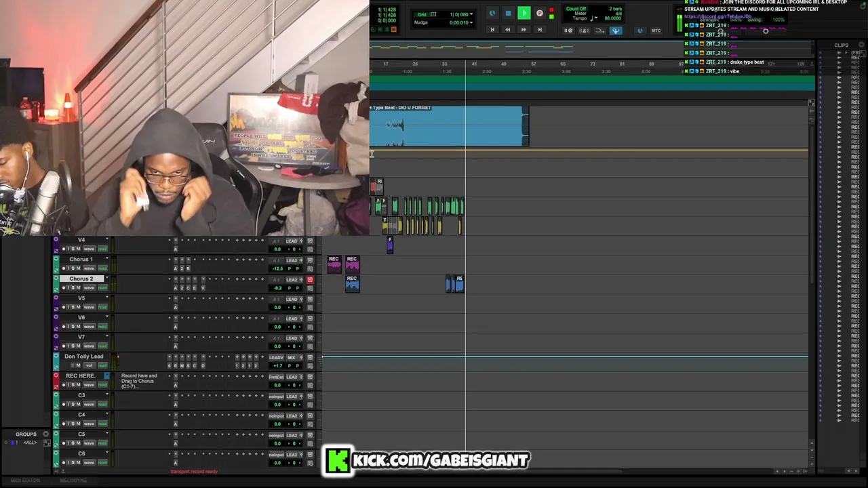Solo track C3

tap(73, 405)
